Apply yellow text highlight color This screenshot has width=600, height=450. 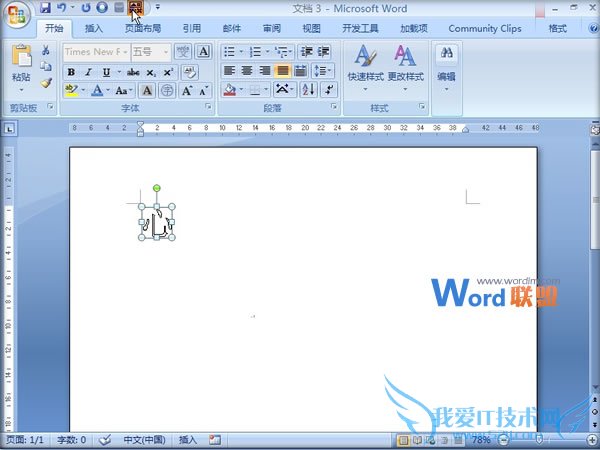point(71,91)
